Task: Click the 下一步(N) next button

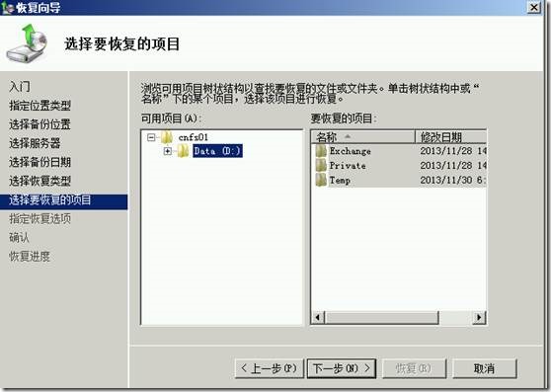Action: tap(342, 368)
